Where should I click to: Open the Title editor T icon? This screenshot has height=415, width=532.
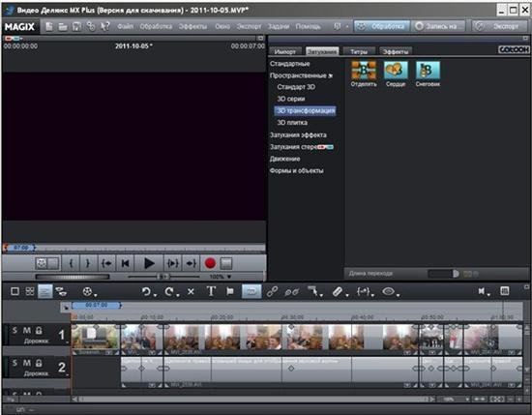click(211, 291)
